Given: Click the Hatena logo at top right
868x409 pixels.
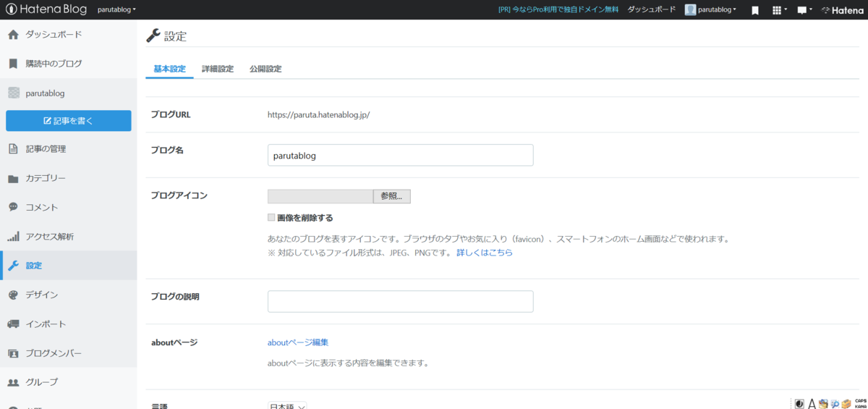Looking at the screenshot, I should point(842,10).
